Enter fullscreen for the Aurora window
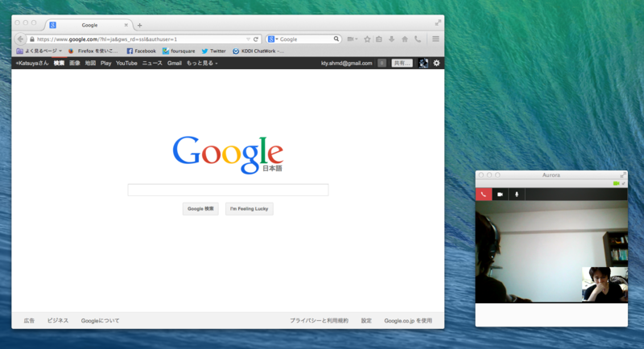The image size is (644, 349). 623,174
